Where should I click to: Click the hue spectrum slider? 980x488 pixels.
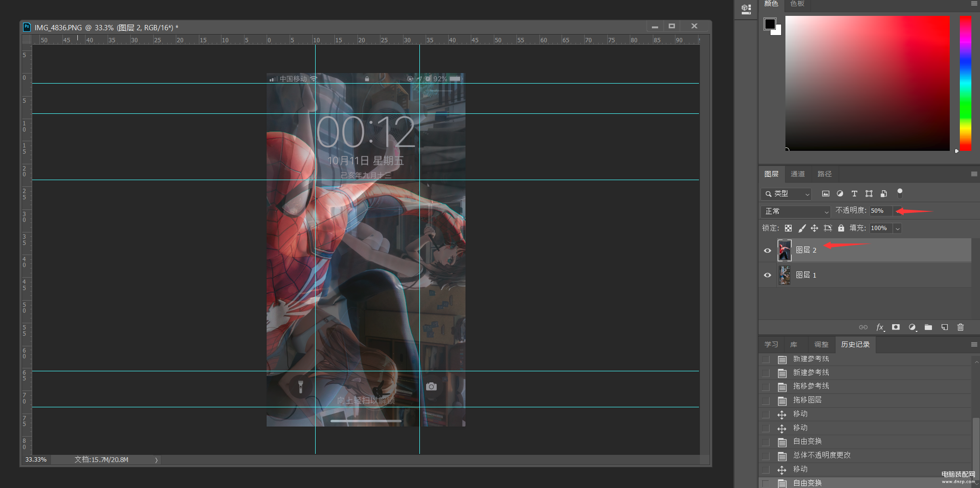pyautogui.click(x=965, y=83)
